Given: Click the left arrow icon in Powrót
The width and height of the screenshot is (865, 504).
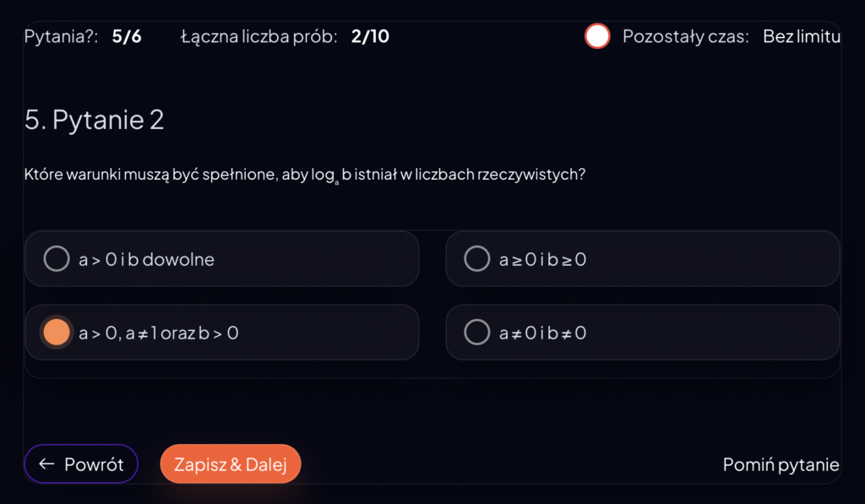Looking at the screenshot, I should coord(46,464).
